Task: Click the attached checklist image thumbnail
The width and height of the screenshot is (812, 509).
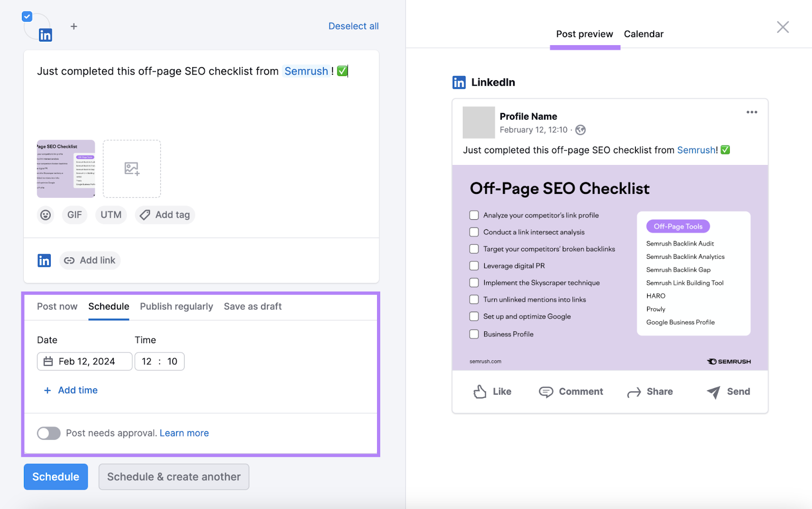Action: tap(65, 168)
